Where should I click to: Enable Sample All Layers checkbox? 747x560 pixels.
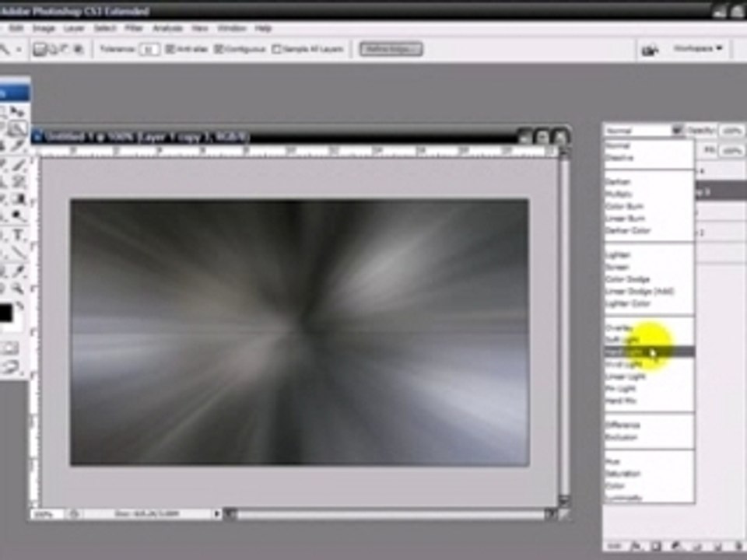[x=276, y=49]
